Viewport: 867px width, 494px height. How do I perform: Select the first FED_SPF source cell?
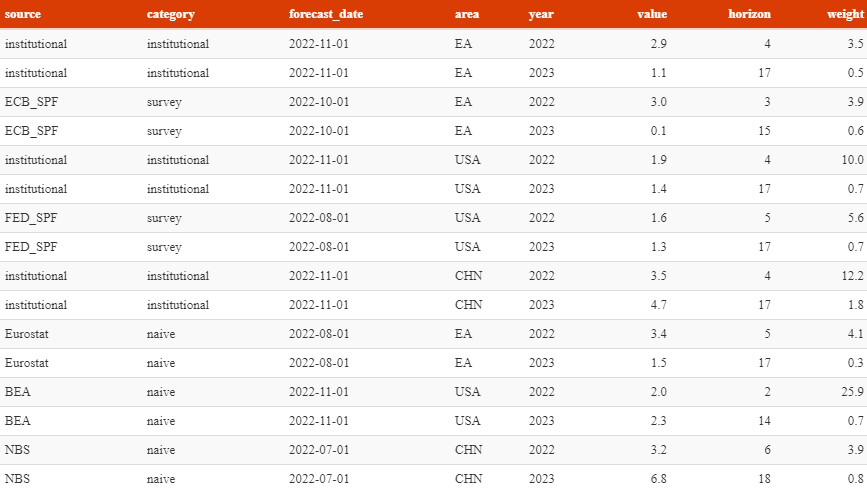(31, 218)
